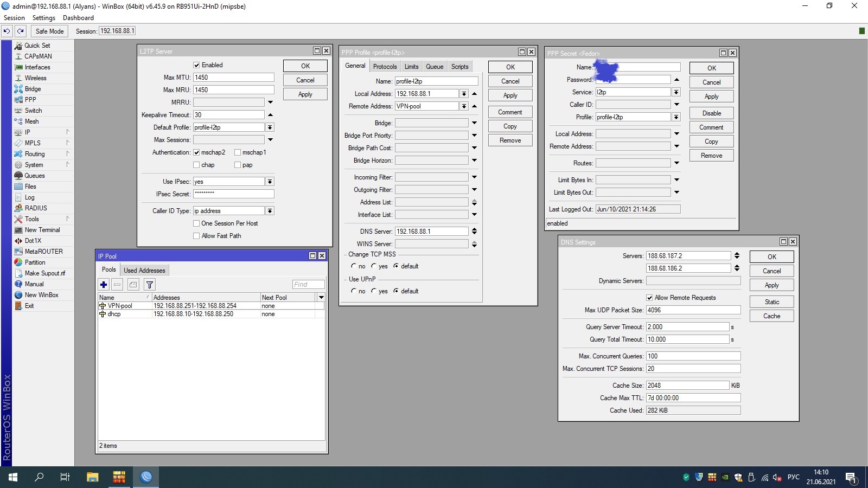Click the Undo arrow icon in toolbar
Screen dimensions: 868x488
[7, 31]
